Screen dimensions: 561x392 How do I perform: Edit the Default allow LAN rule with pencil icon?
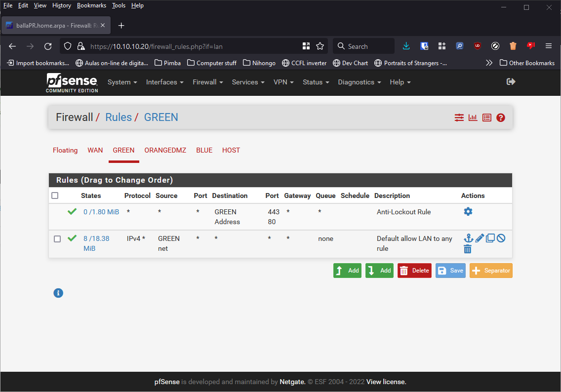(x=479, y=238)
